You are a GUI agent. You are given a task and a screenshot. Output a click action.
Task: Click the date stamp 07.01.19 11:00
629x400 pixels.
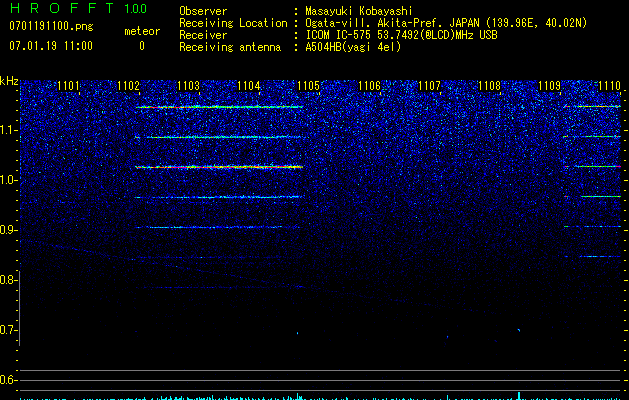(x=51, y=46)
